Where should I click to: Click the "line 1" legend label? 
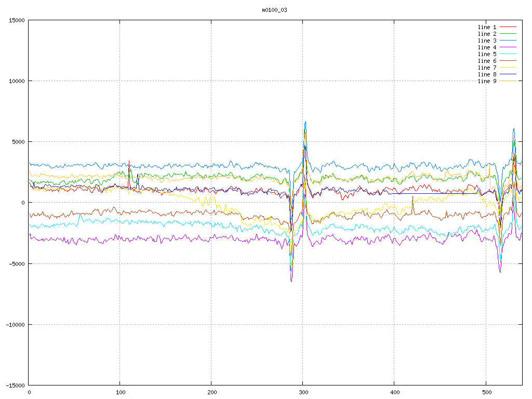point(487,27)
